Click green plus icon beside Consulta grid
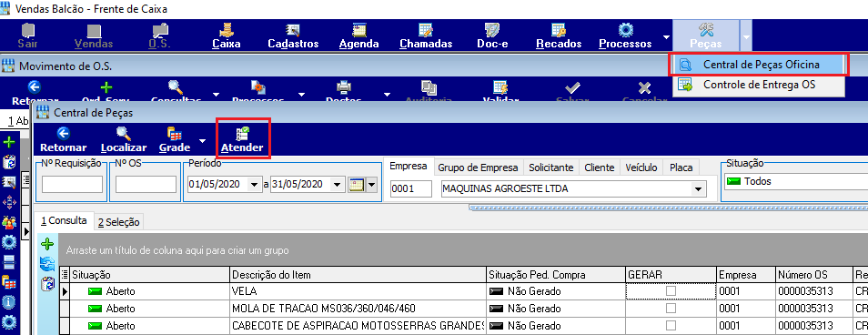868x335 pixels. pos(47,244)
